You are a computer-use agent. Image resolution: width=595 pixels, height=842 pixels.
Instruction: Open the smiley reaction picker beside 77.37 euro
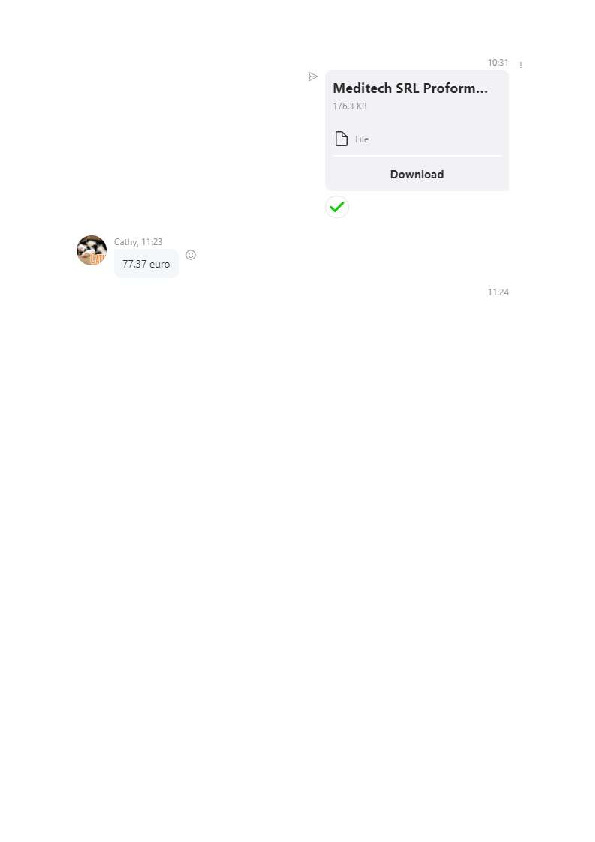(x=191, y=255)
